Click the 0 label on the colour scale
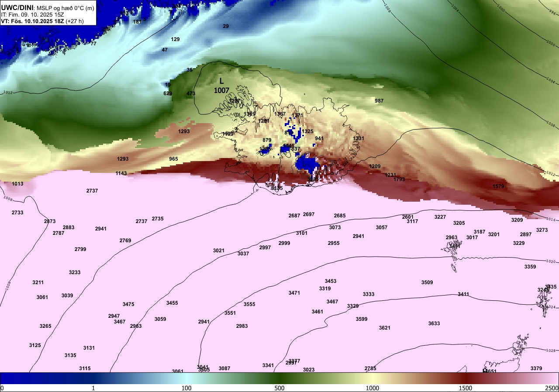559x392 pixels. tap(2, 388)
